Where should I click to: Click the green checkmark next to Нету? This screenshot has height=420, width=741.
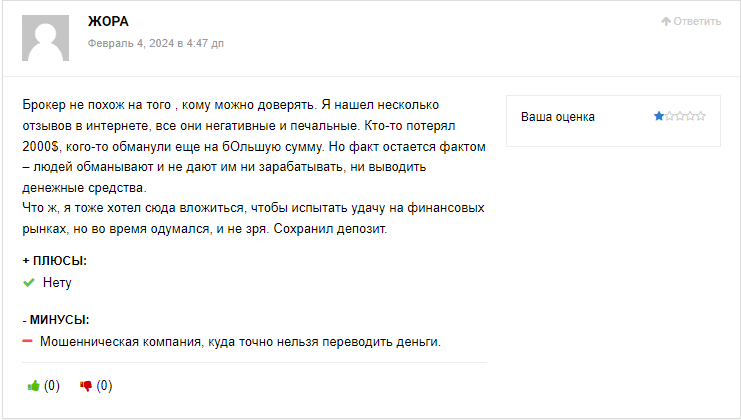tap(29, 283)
